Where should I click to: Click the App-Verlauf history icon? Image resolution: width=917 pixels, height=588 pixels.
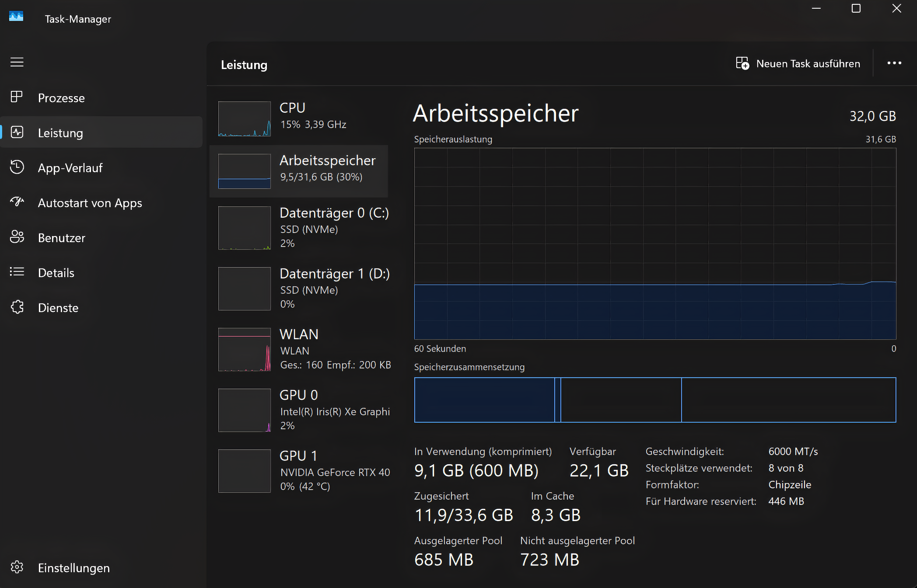pyautogui.click(x=17, y=167)
